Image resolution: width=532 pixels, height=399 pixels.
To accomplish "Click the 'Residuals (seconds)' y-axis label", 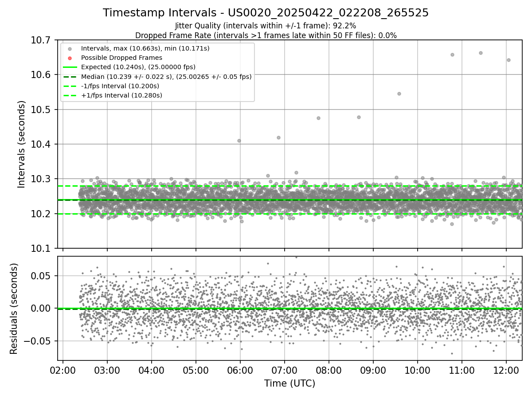I will (14, 309).
